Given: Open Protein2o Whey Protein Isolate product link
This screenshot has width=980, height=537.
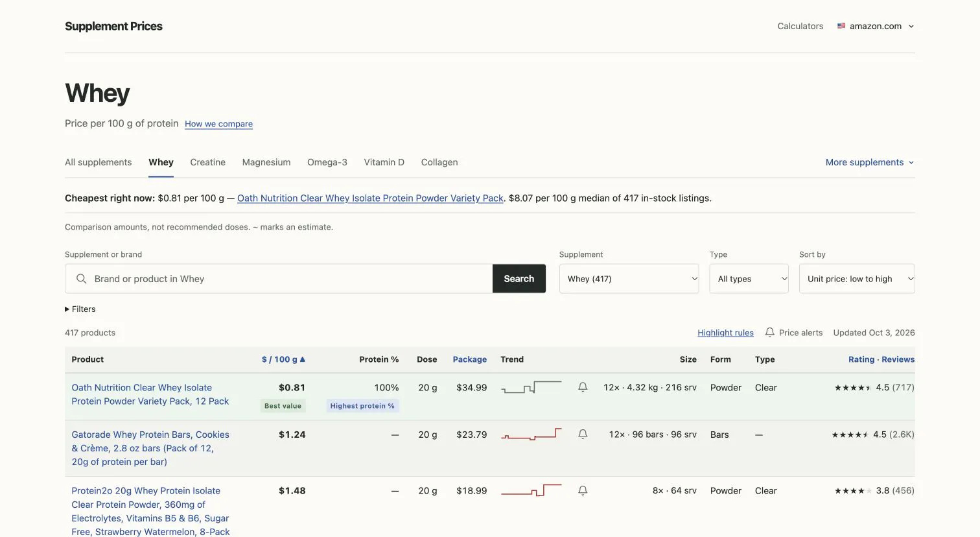Looking at the screenshot, I should (x=150, y=511).
